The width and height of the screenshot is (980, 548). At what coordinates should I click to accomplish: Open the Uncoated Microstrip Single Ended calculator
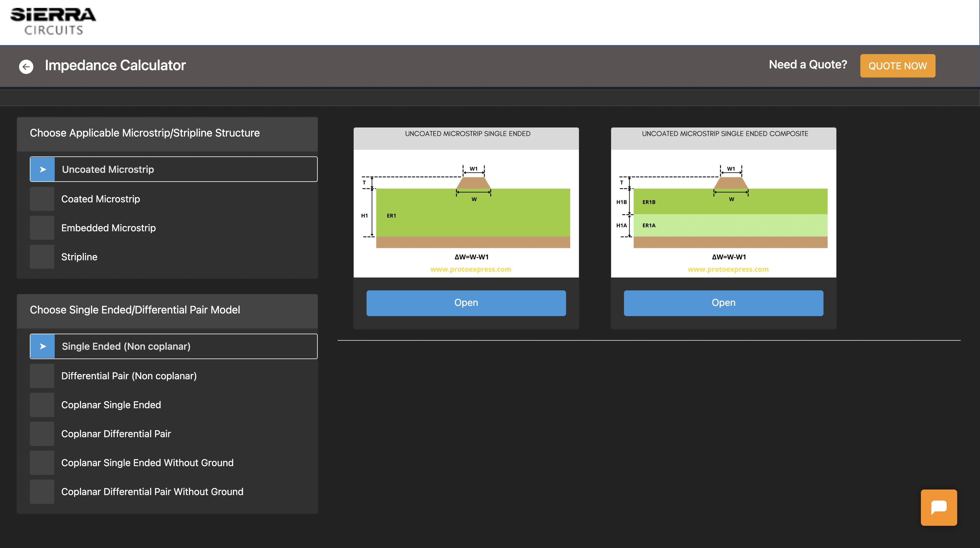(x=466, y=303)
